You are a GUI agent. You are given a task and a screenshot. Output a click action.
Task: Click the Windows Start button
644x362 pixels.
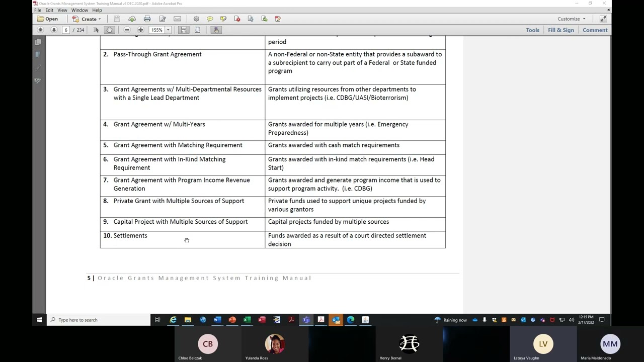point(39,320)
